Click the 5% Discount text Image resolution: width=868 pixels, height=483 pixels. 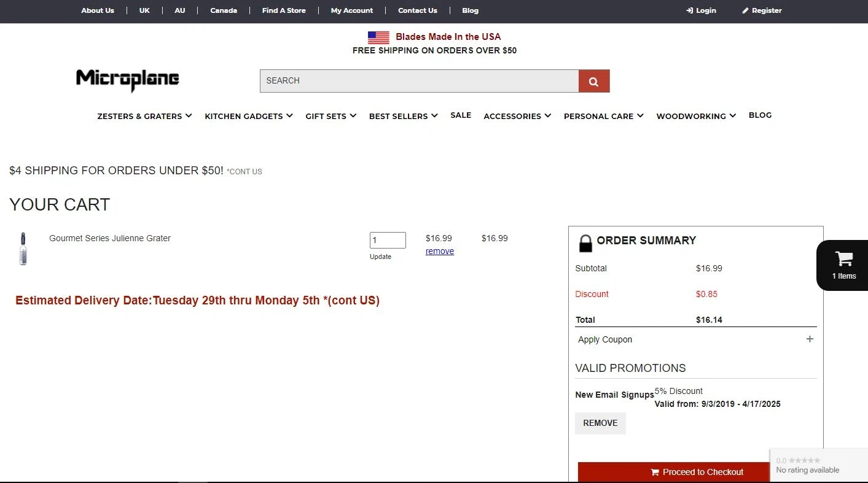[678, 391]
